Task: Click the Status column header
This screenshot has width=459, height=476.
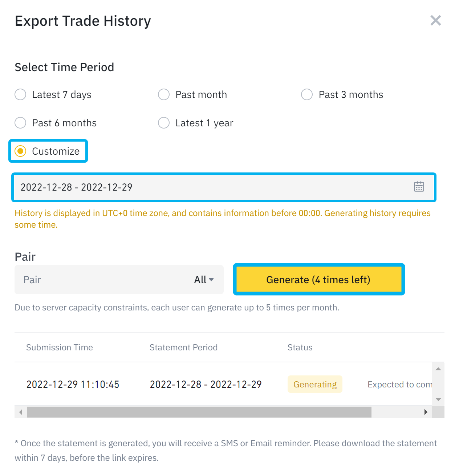Action: 300,347
